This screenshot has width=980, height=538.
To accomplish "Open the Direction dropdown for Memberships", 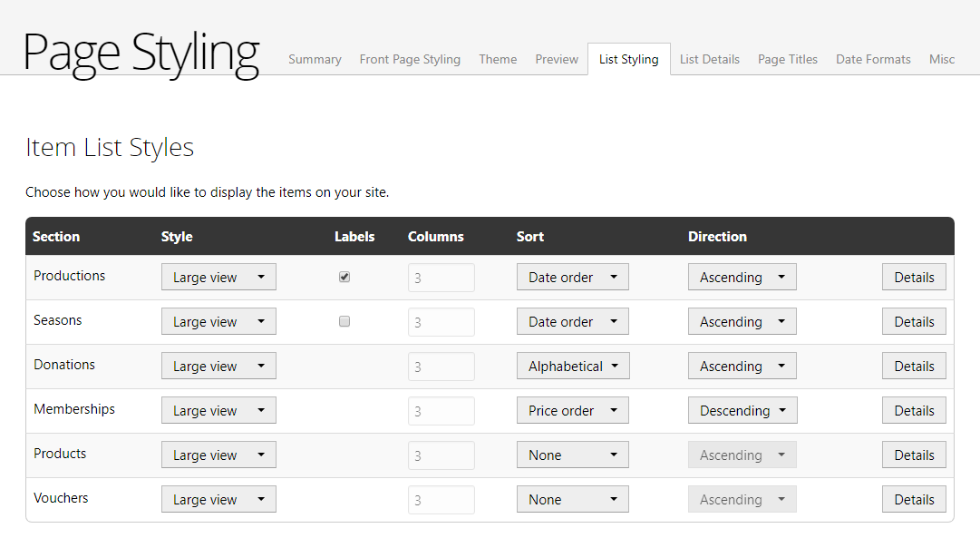I will coord(742,410).
